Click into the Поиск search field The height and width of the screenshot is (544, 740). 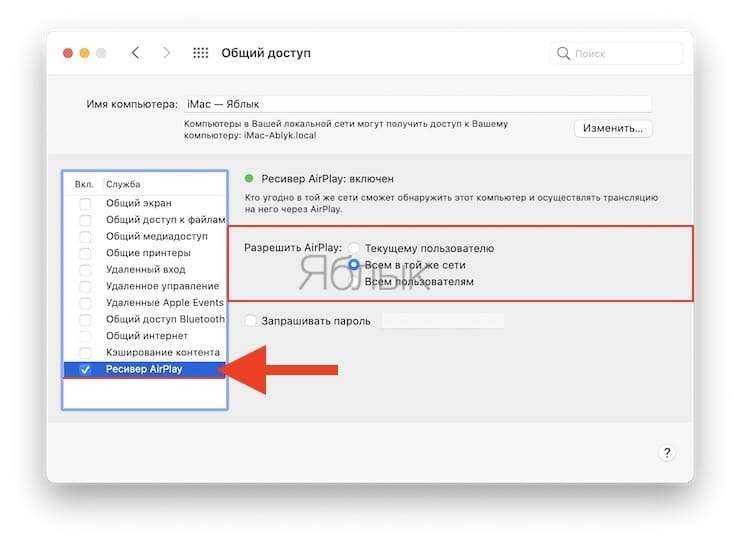coord(617,53)
